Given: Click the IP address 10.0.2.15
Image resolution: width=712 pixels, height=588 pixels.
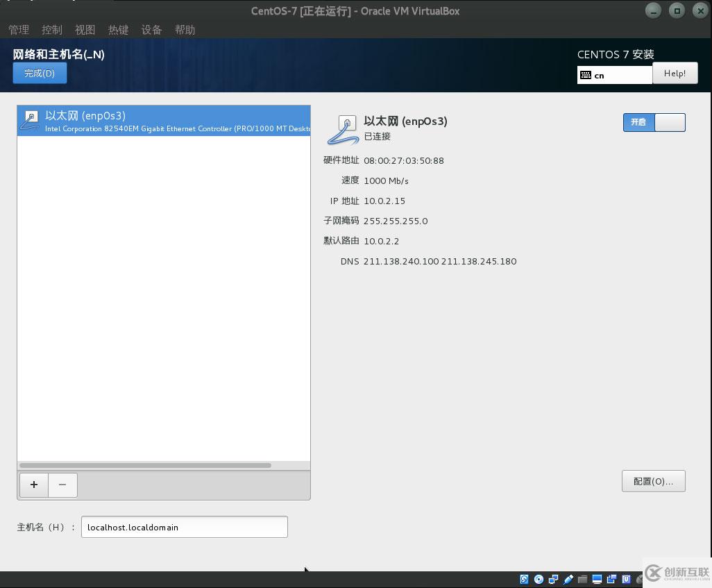Looking at the screenshot, I should coord(384,201).
